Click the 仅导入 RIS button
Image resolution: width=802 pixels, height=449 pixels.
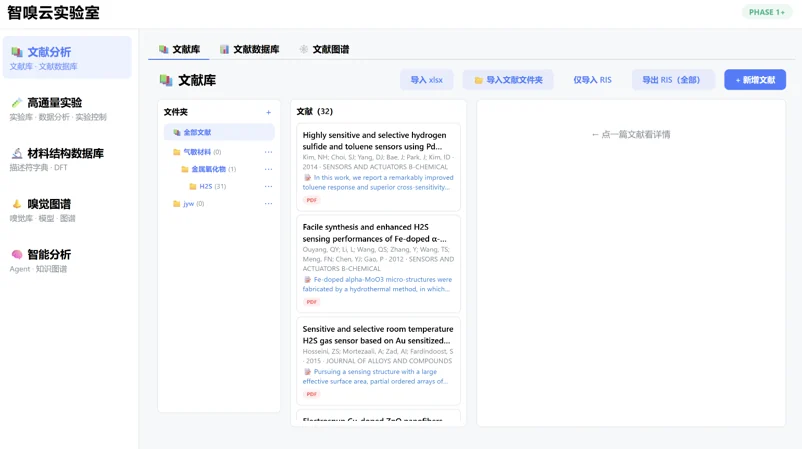tap(592, 80)
